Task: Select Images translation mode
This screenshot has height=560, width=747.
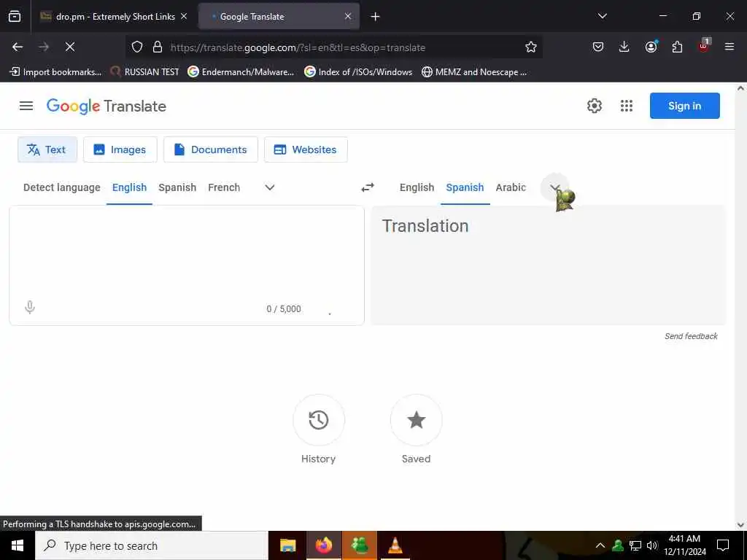Action: coord(120,149)
